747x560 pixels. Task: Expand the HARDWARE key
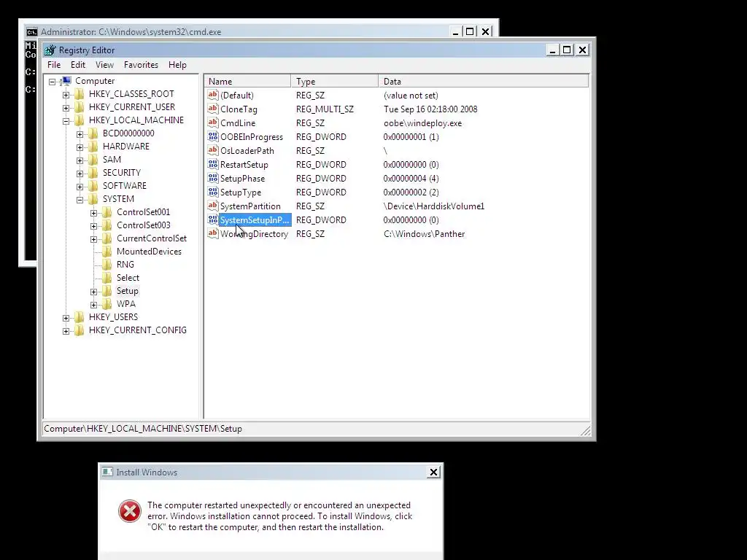80,147
